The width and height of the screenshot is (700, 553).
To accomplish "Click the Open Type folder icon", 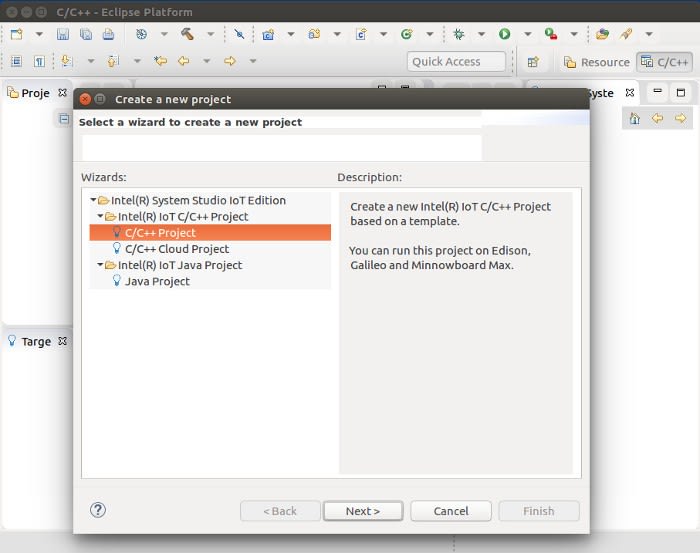I will (602, 34).
